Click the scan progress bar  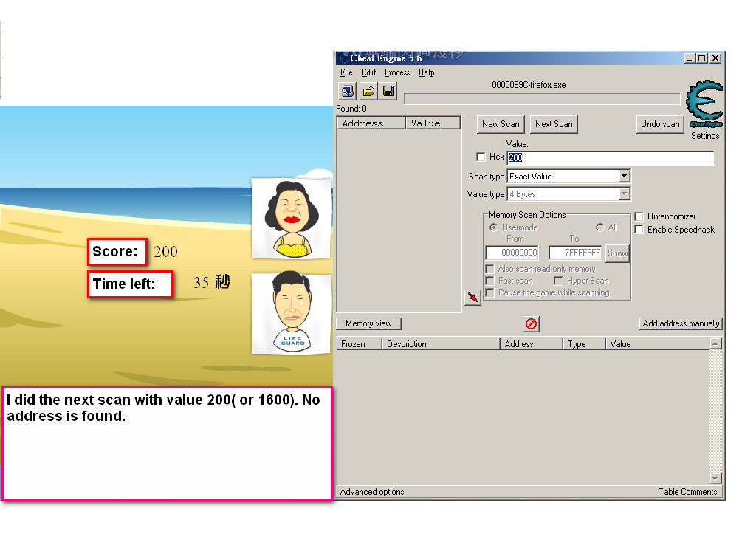(x=542, y=99)
